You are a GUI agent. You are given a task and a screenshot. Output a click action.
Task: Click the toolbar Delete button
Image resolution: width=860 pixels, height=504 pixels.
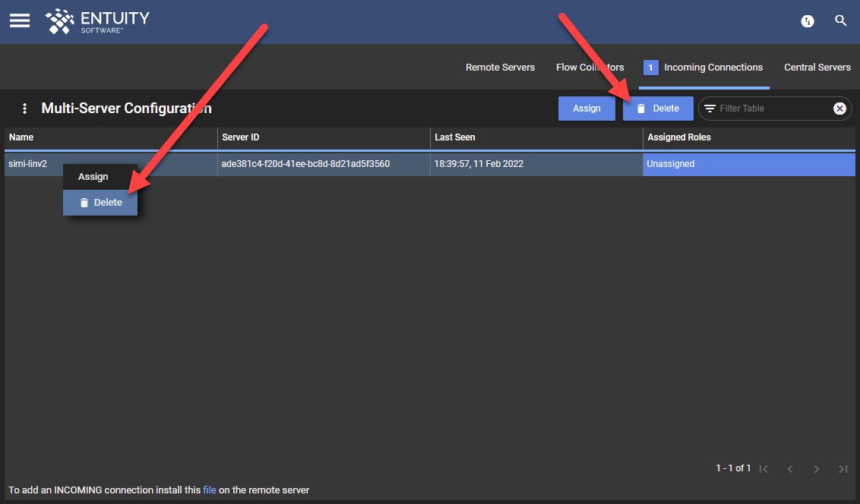658,109
